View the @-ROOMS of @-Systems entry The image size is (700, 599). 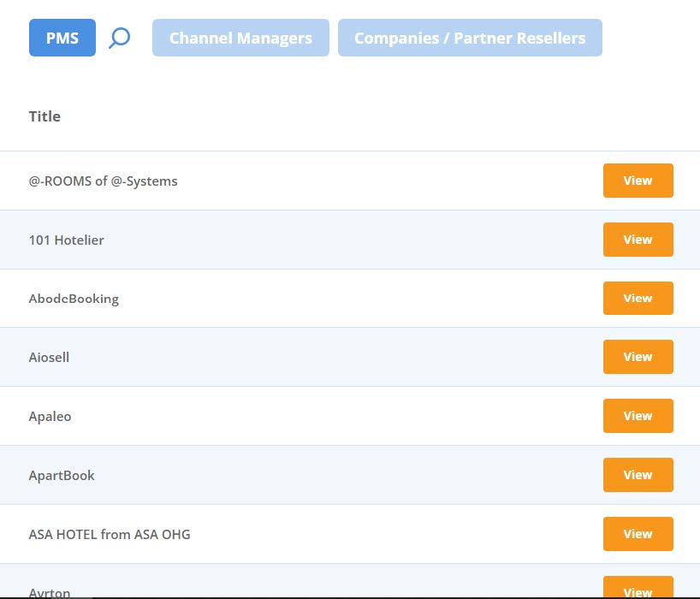638,181
